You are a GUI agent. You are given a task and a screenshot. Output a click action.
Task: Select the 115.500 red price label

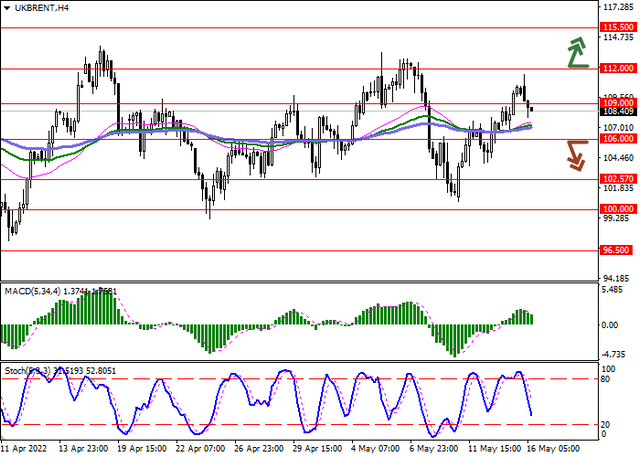[618, 27]
